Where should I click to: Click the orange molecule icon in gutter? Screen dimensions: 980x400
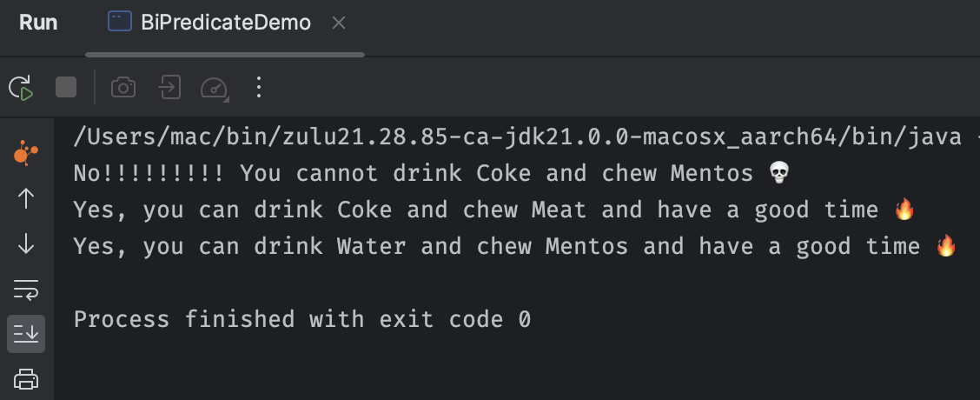tap(25, 153)
